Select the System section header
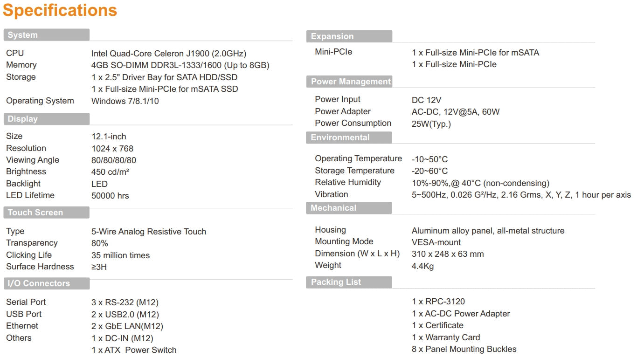This screenshot has height=364, width=637. [x=23, y=35]
